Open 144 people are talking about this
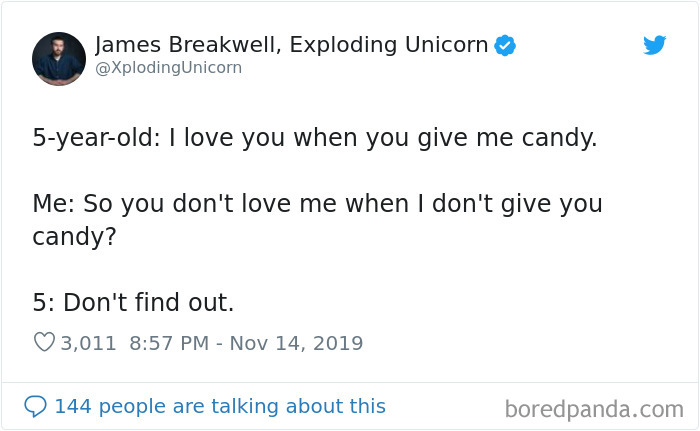The height and width of the screenshot is (431, 700). [x=220, y=406]
